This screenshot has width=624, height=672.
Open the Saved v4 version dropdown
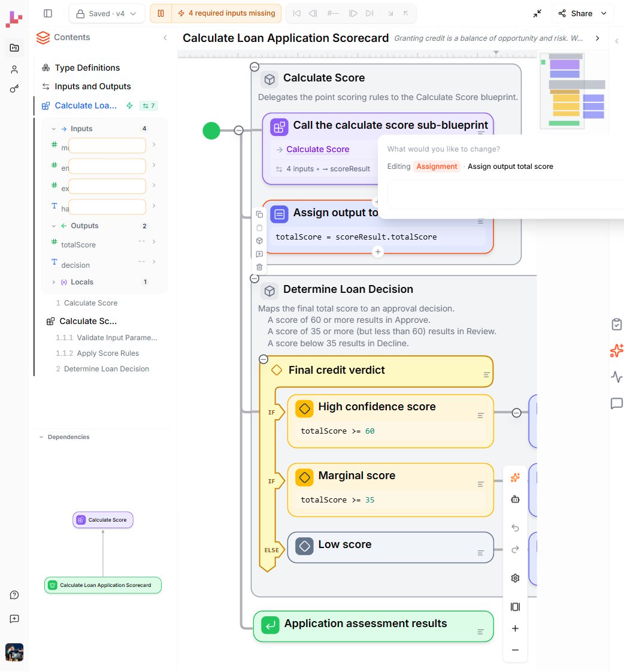107,13
